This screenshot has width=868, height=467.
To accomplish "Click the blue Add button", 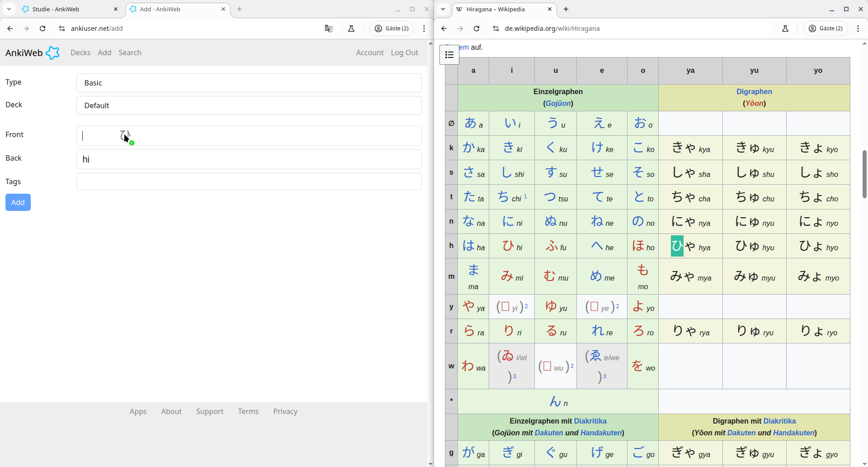I will tap(18, 202).
